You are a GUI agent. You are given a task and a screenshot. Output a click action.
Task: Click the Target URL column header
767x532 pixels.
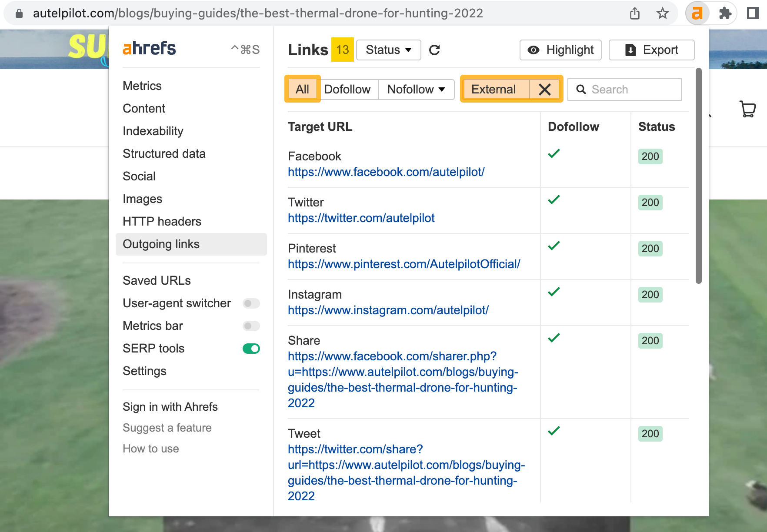click(x=320, y=127)
